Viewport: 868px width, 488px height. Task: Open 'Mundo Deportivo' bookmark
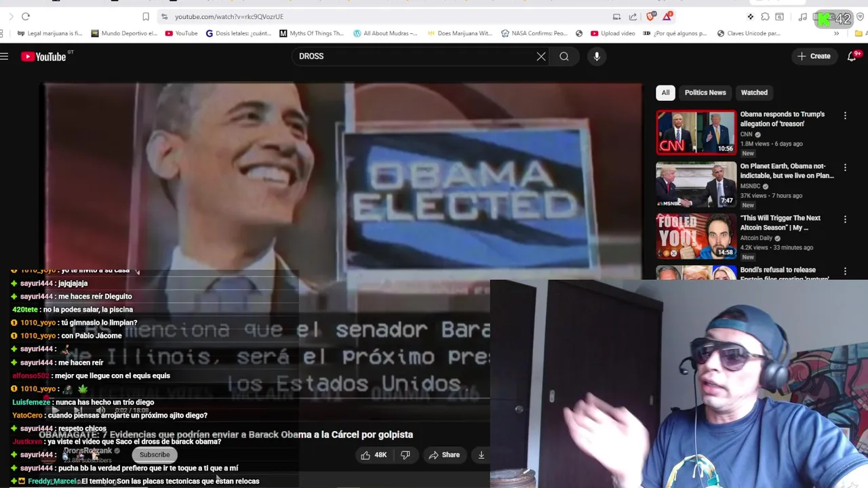coord(124,33)
